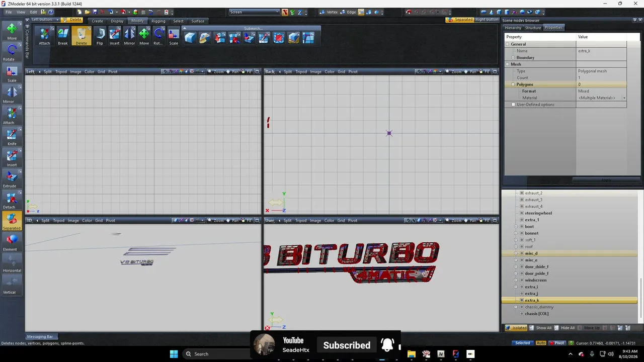Click Attach in the Modify ribbon

coord(44,36)
